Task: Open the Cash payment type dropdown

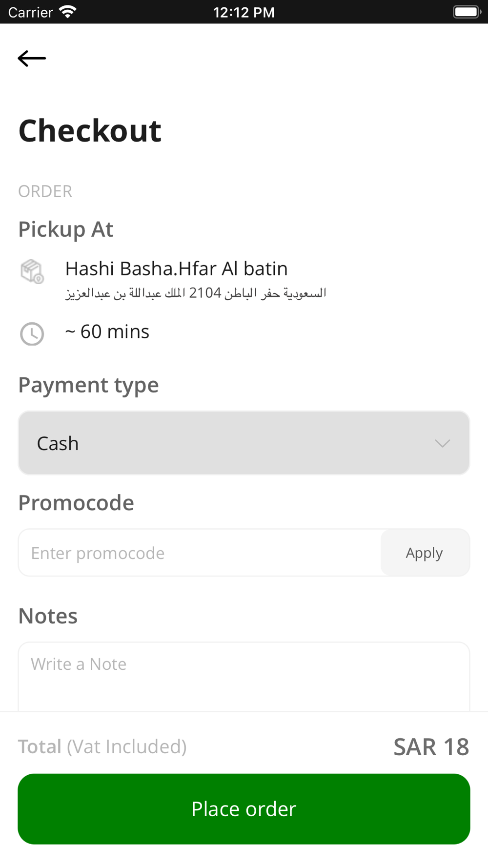Action: (244, 443)
